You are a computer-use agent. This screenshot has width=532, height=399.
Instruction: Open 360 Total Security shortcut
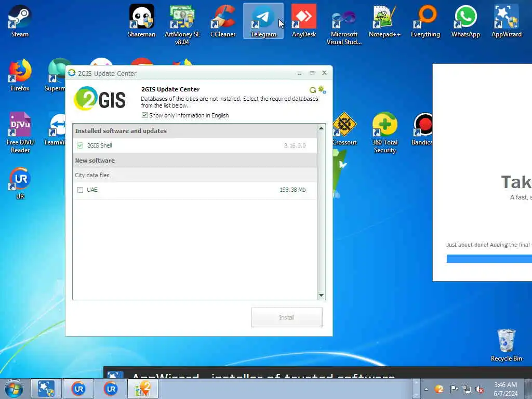coord(384,132)
